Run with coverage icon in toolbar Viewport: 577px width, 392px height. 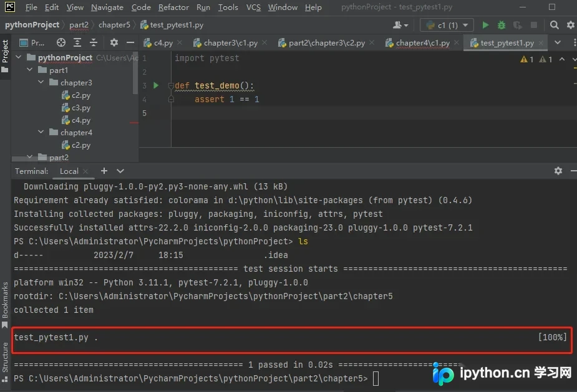click(x=517, y=25)
